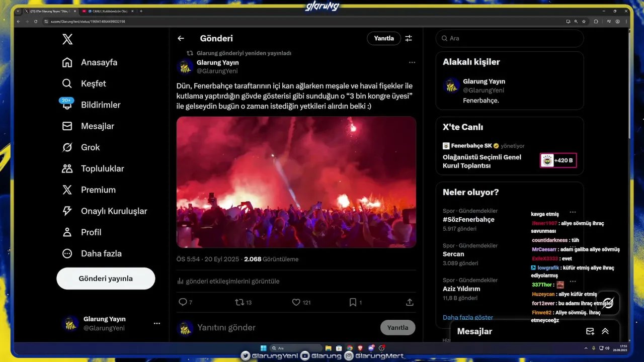Open Onaylı Kuruluşlar page
644x362 pixels.
(x=104, y=211)
